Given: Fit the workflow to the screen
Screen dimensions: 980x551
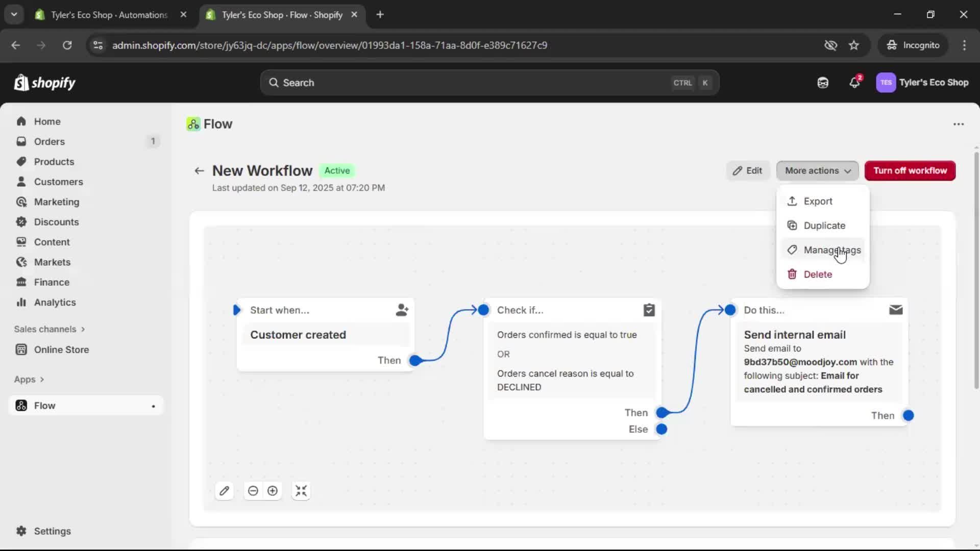Looking at the screenshot, I should 301,490.
